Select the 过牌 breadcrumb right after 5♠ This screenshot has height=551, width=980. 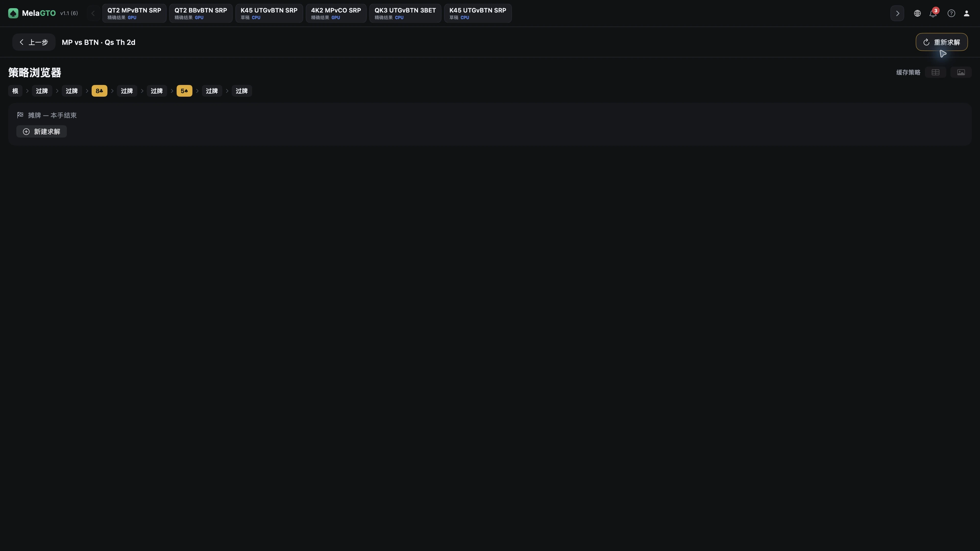(x=212, y=91)
